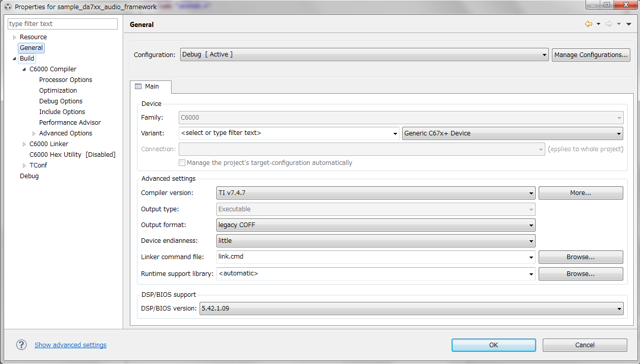The height and width of the screenshot is (364, 640).
Task: Open the Output format dropdown
Action: pos(376,225)
